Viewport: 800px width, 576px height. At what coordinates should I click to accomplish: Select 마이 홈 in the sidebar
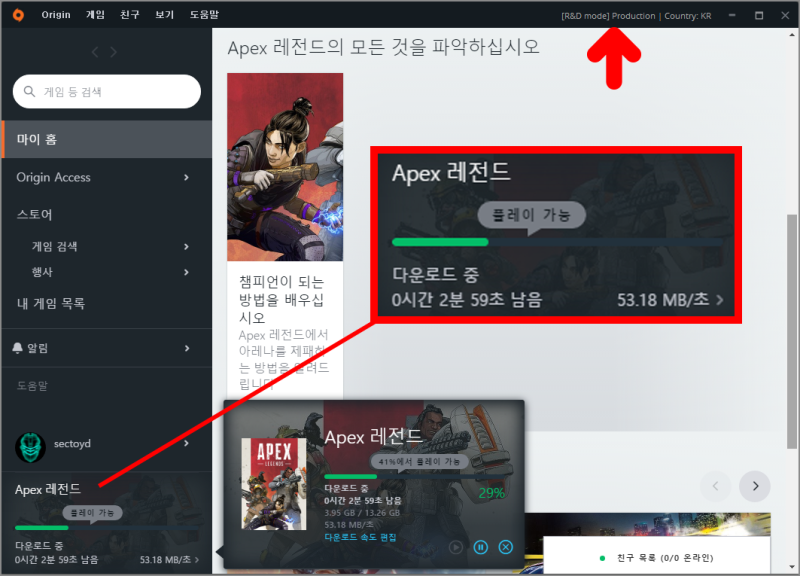coord(107,139)
